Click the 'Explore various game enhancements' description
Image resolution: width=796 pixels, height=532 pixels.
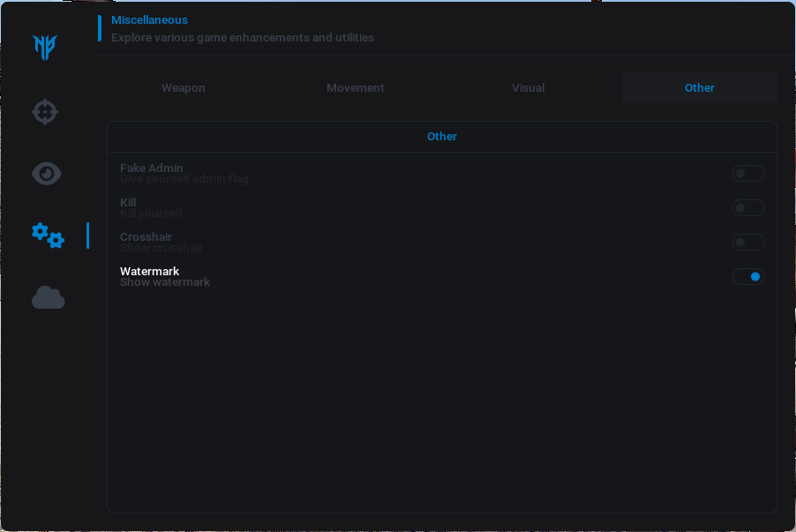(x=242, y=38)
